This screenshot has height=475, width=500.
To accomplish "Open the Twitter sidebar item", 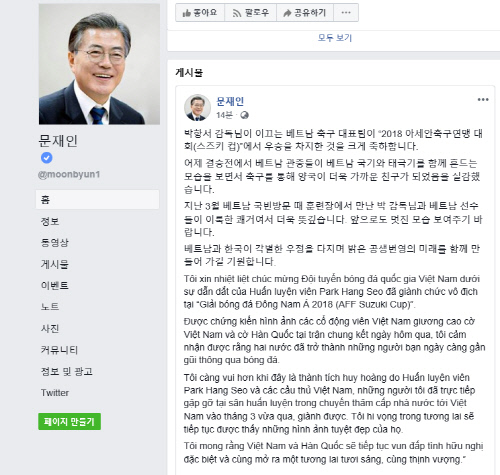I will tap(55, 393).
